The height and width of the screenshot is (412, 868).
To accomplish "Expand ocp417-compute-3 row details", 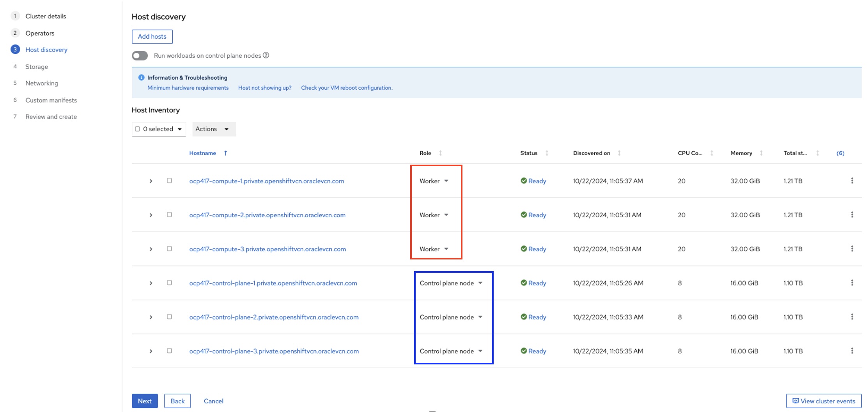I will click(151, 249).
